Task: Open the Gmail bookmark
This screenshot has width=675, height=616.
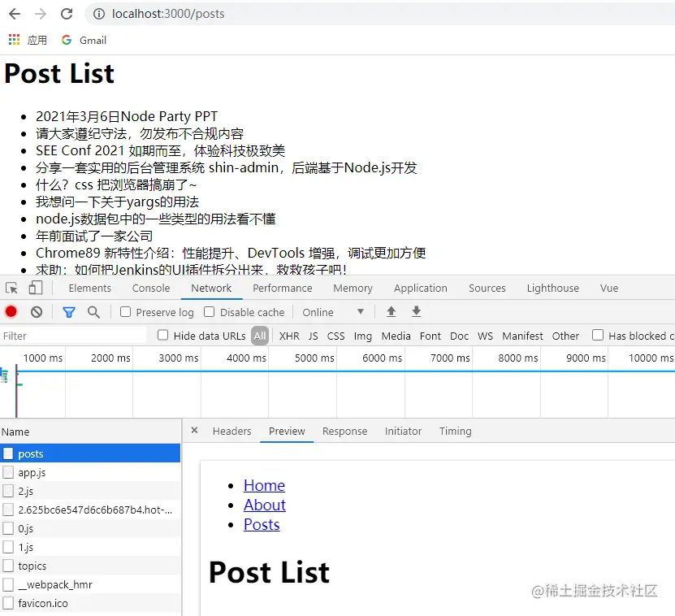Action: [84, 40]
